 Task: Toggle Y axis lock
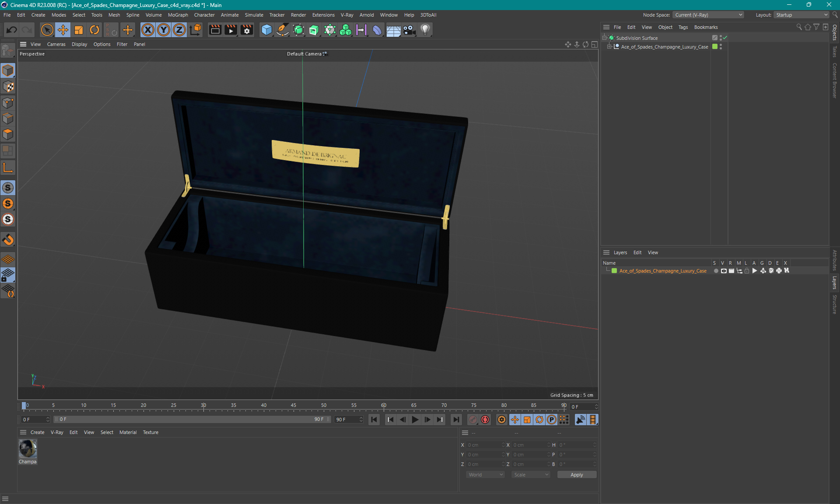pyautogui.click(x=164, y=30)
